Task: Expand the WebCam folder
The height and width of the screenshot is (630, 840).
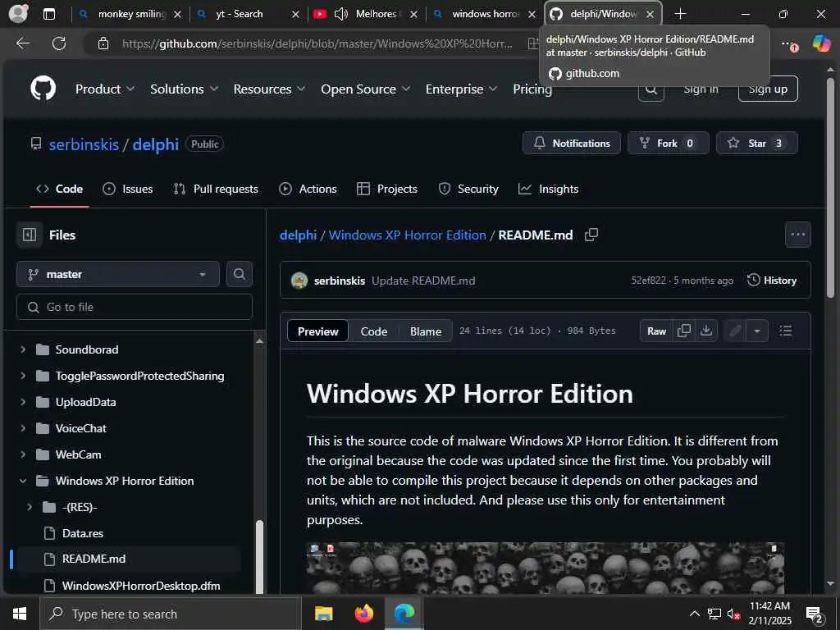Action: pyautogui.click(x=23, y=454)
